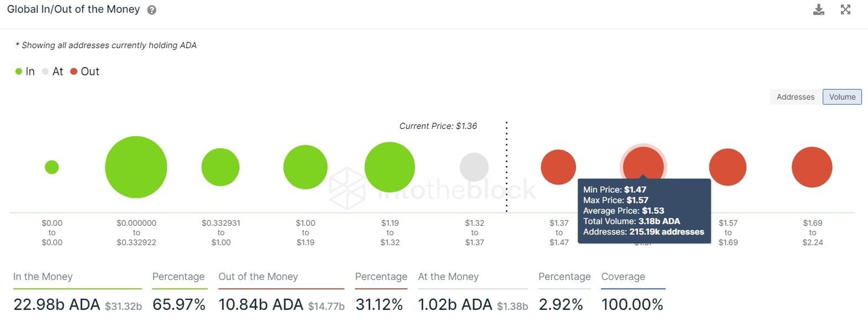This screenshot has width=868, height=332.
Task: Select the $1.19 to $1.32 price range label
Action: click(x=389, y=232)
